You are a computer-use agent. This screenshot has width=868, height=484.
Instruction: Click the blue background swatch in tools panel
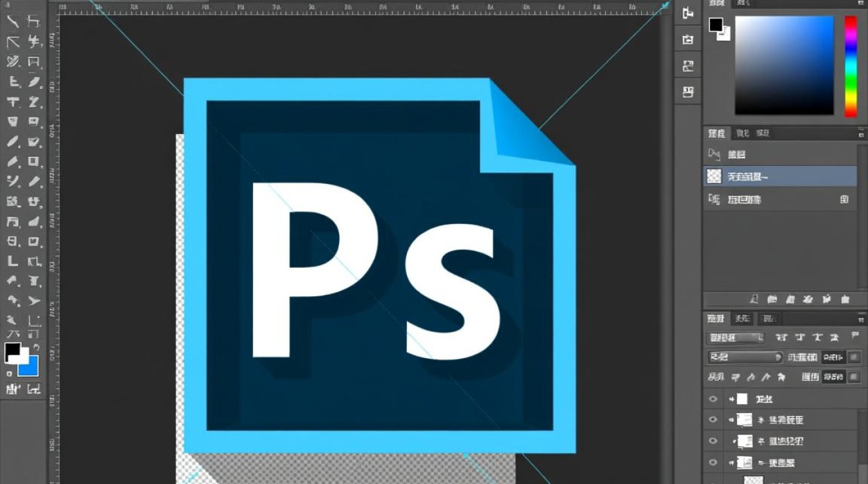tap(30, 368)
